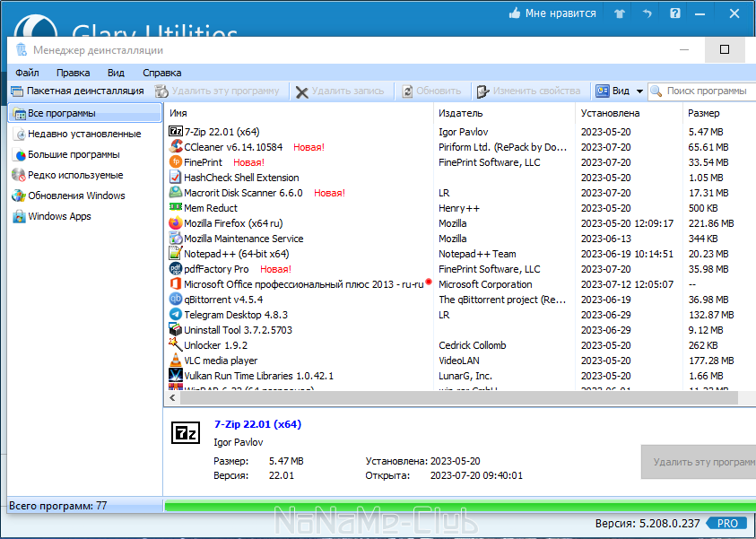756x539 pixels.
Task: Click the search magnifier icon
Action: coord(656,91)
